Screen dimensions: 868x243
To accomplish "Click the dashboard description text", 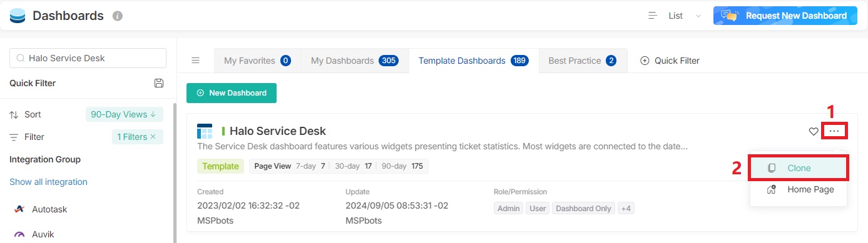I will pos(442,147).
